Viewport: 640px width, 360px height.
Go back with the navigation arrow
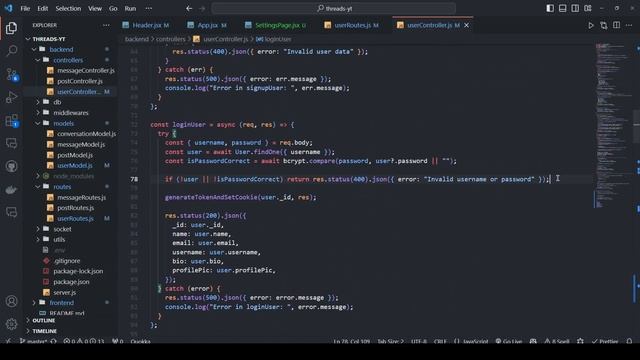(189, 9)
